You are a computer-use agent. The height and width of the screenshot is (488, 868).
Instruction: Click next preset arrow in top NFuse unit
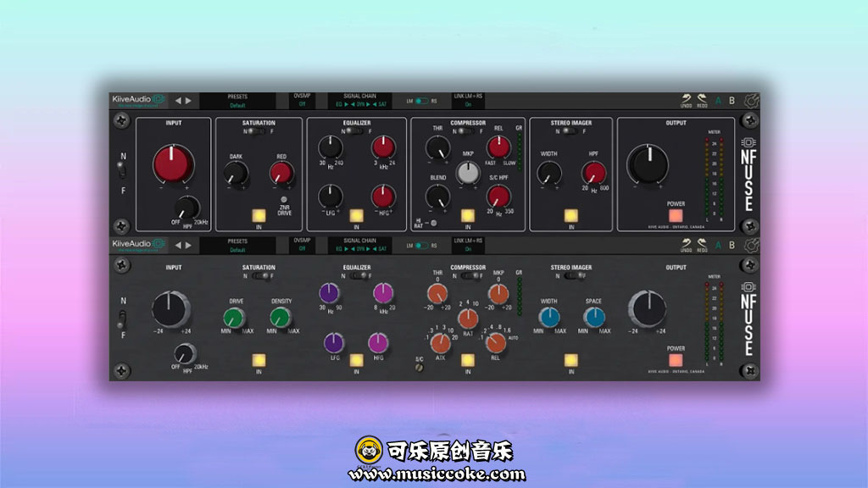188,101
